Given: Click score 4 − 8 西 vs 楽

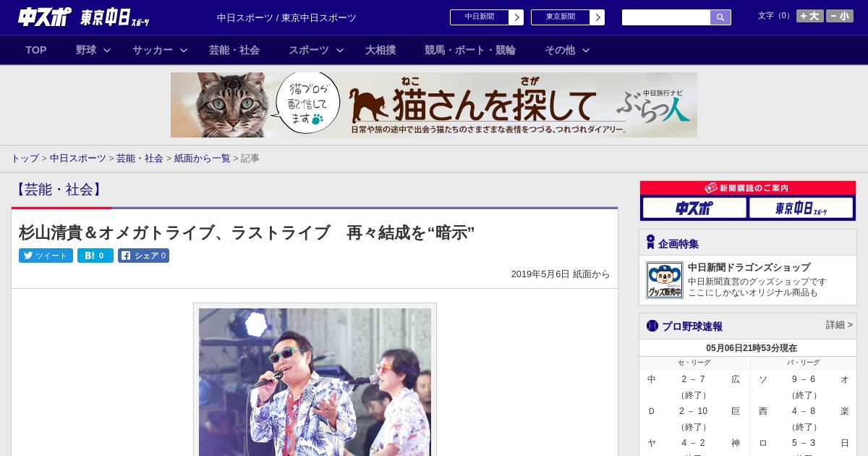Looking at the screenshot, I should pyautogui.click(x=804, y=411).
